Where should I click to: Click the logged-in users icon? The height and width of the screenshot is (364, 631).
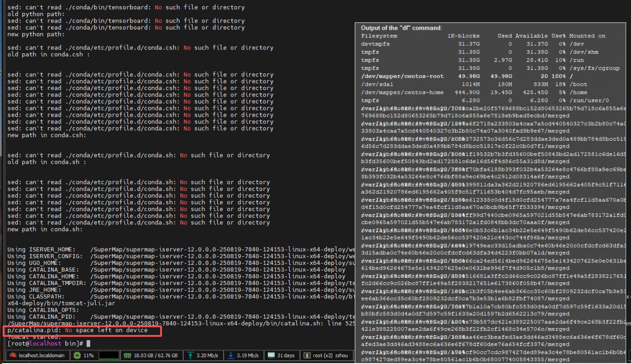click(307, 355)
